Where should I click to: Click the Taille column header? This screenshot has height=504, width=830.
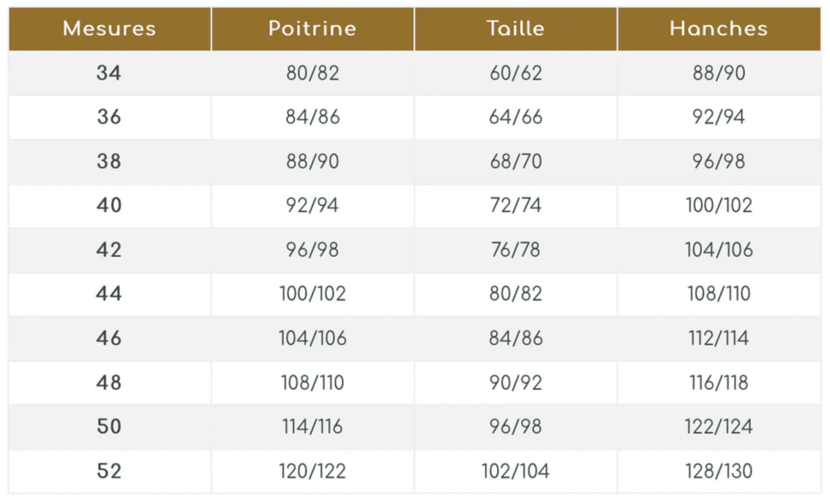[x=516, y=29]
